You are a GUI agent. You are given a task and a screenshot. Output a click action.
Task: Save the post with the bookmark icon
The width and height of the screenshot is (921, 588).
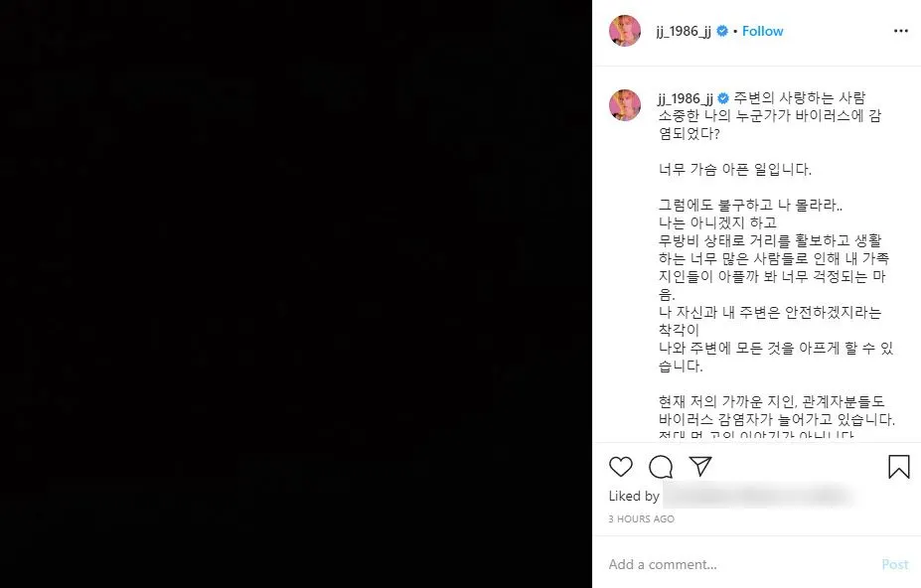click(x=899, y=467)
